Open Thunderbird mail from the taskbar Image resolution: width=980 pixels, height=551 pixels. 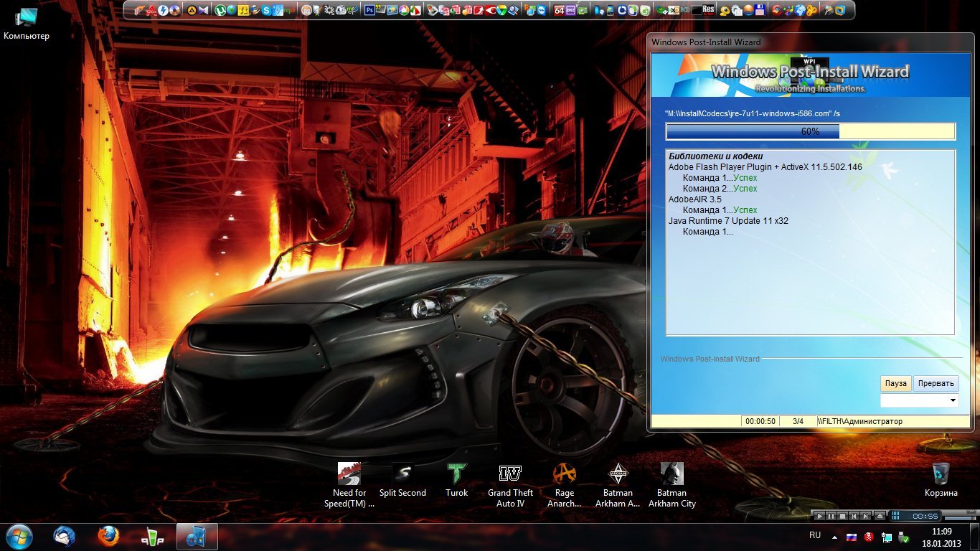[x=65, y=536]
